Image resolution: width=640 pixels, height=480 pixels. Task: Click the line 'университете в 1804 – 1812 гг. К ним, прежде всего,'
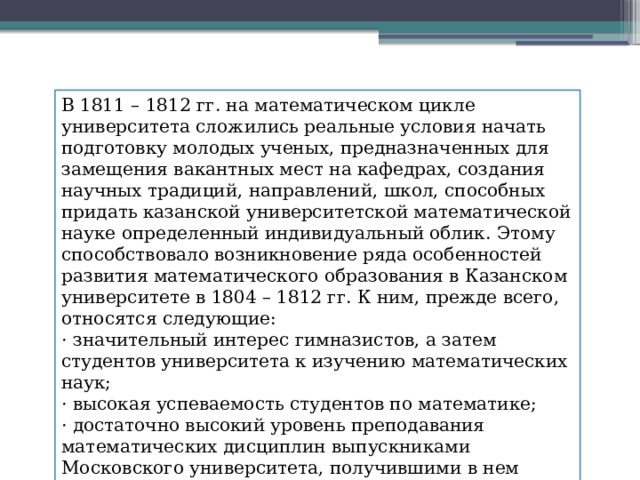click(310, 298)
